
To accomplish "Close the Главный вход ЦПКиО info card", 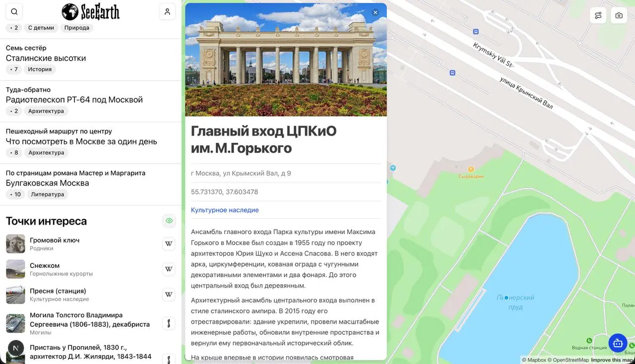I will 376,12.
